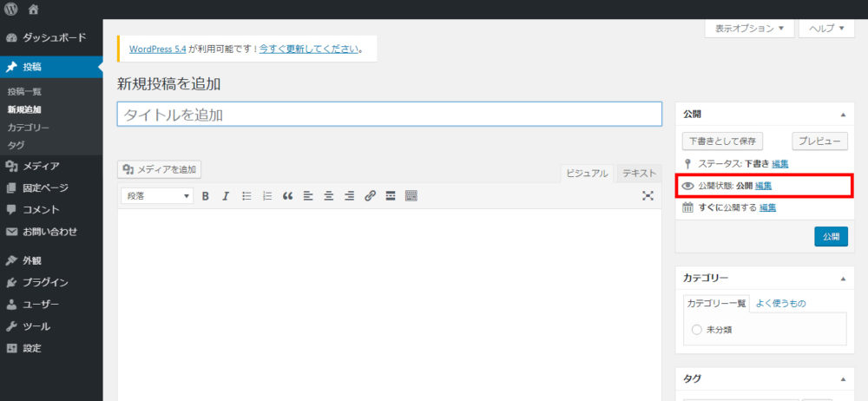Toggle bold formatting in the editor toolbar
Image resolution: width=868 pixels, height=401 pixels.
206,196
